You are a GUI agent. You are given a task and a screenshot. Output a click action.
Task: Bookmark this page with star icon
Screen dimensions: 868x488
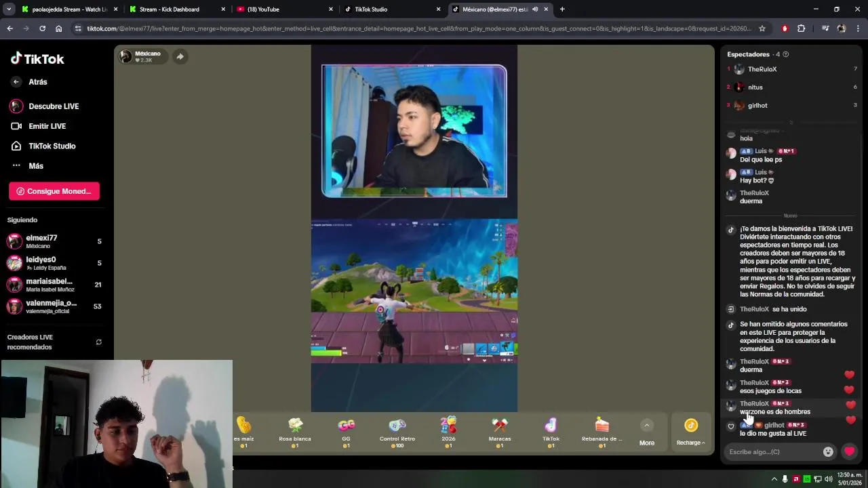762,28
